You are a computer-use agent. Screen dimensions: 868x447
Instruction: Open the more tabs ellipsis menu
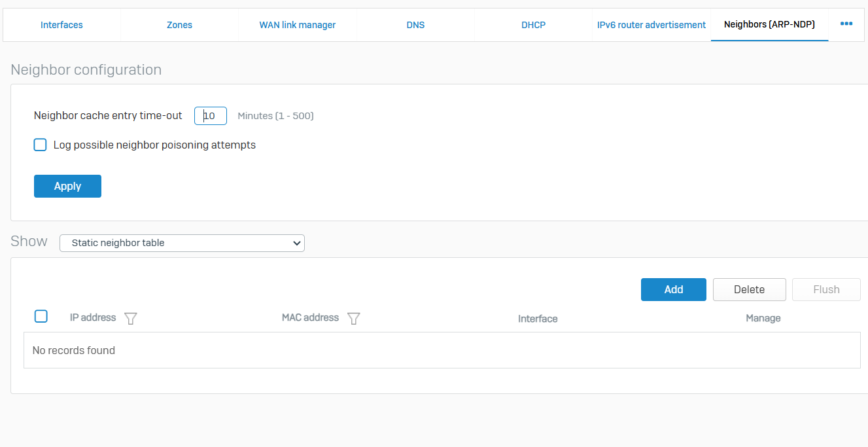(x=846, y=24)
